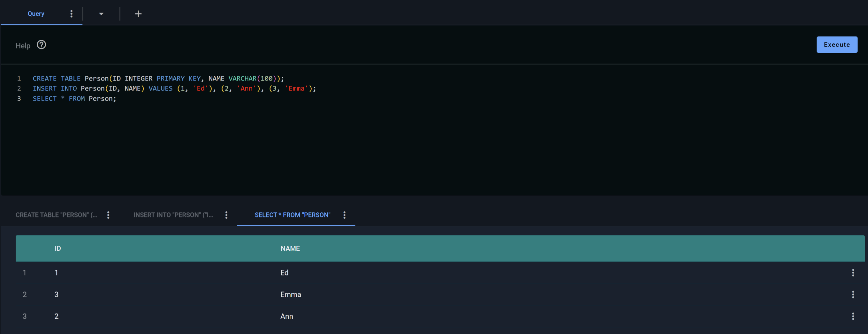868x334 pixels.
Task: Select the 'Ed' name cell
Action: tap(284, 273)
